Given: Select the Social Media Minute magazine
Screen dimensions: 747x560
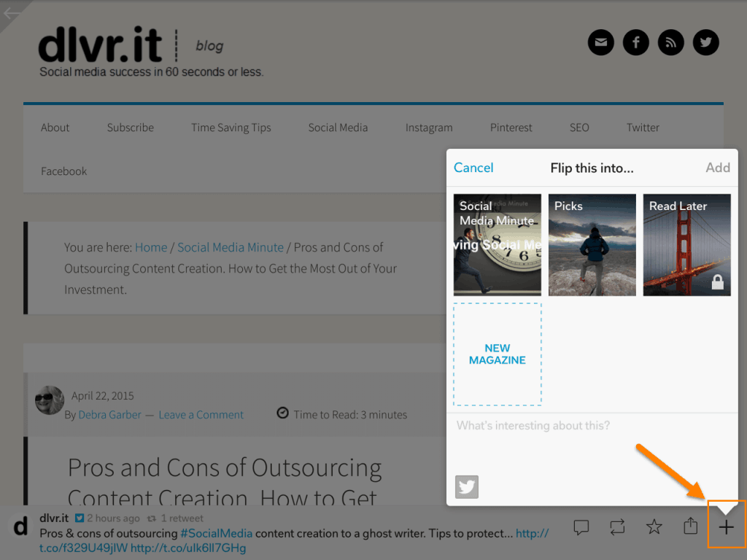Looking at the screenshot, I should (497, 245).
